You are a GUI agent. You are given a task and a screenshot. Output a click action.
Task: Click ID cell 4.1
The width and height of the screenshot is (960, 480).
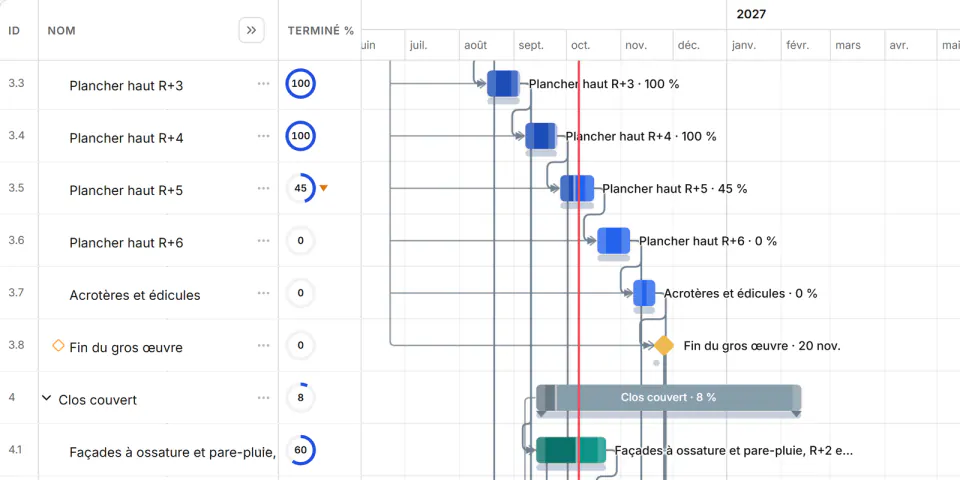16,450
